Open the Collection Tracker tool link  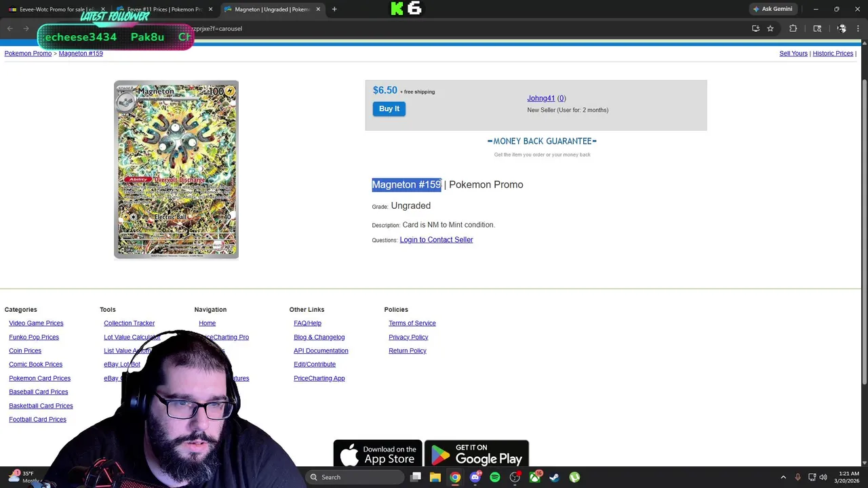(129, 323)
